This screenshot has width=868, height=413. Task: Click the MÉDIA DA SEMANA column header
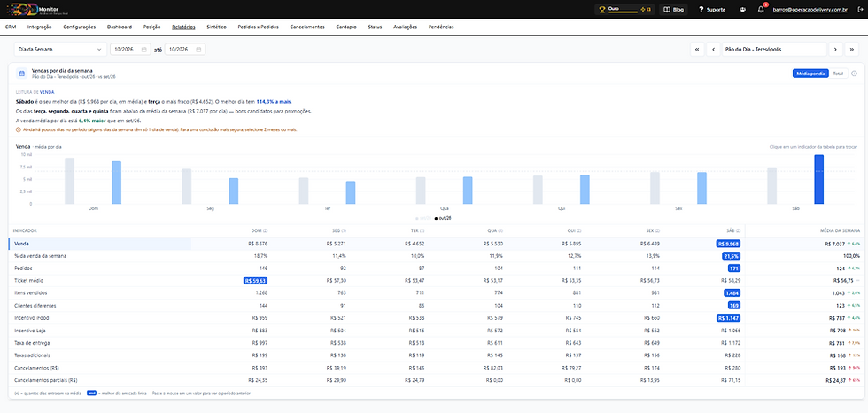(840, 230)
